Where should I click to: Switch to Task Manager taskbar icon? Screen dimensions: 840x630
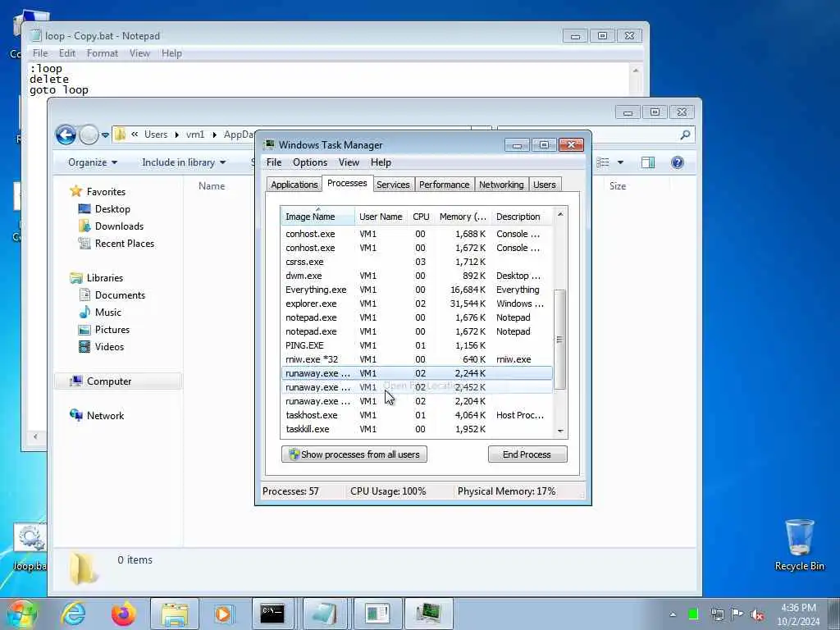point(428,614)
